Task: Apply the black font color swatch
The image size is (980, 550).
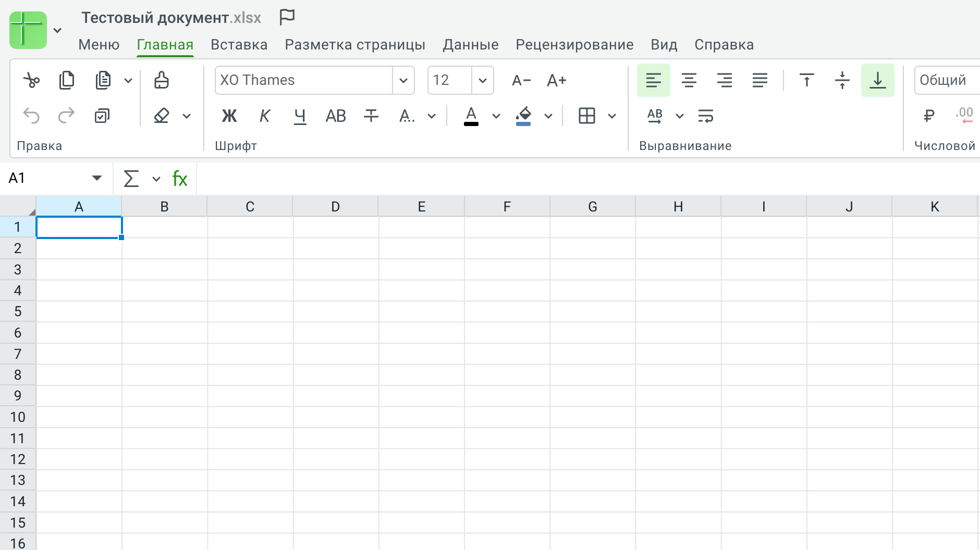Action: click(x=471, y=116)
